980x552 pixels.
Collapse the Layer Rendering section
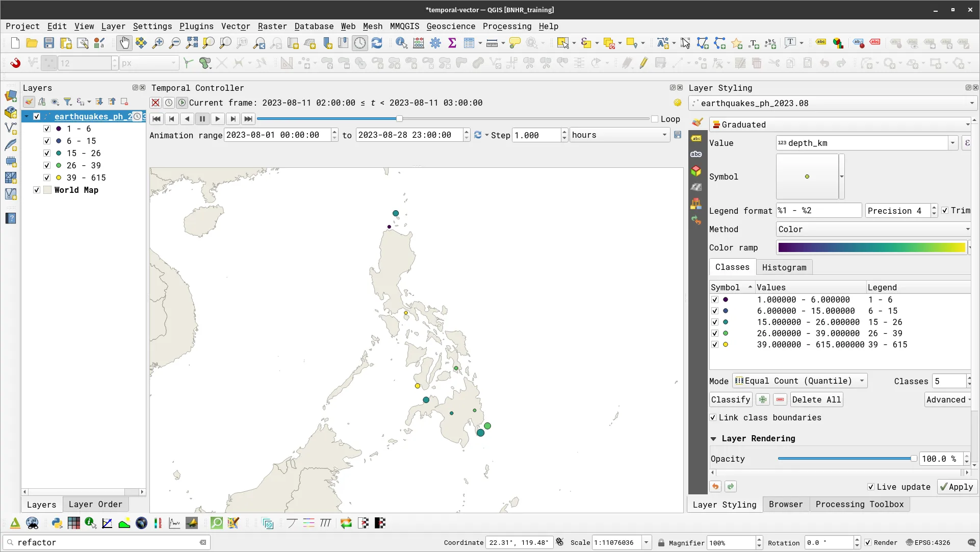pos(713,439)
